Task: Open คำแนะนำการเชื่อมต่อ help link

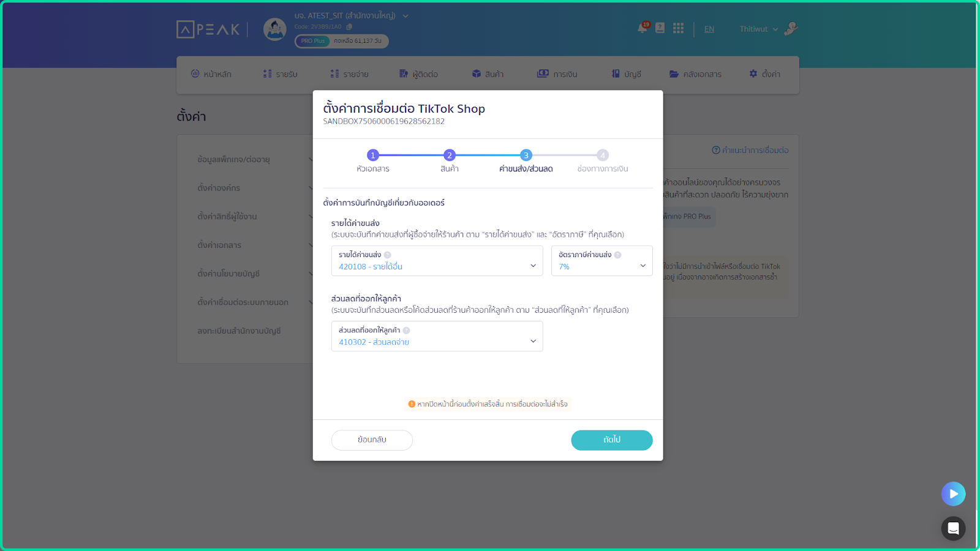Action: (x=750, y=150)
